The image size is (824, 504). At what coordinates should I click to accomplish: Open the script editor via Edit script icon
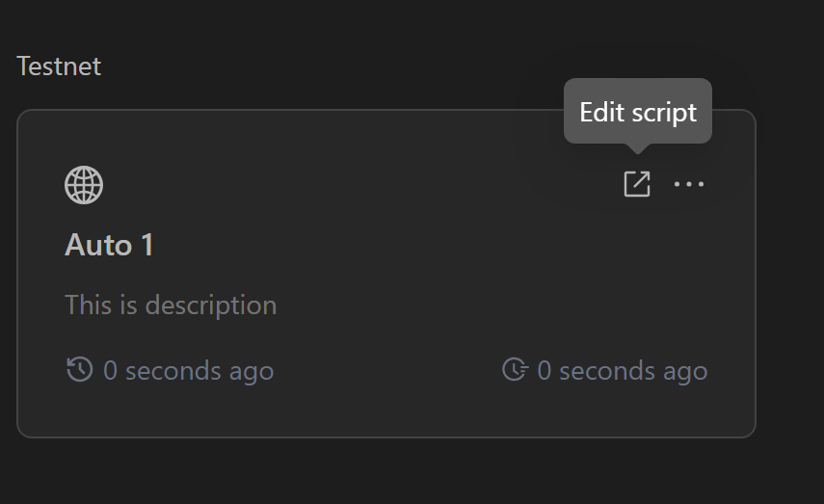click(637, 184)
